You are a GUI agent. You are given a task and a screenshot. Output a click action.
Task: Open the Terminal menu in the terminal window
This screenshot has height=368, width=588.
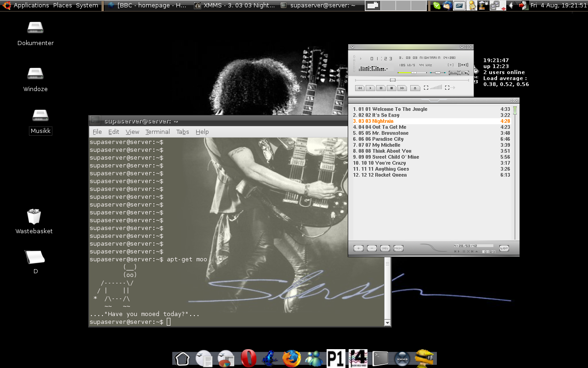(x=158, y=132)
